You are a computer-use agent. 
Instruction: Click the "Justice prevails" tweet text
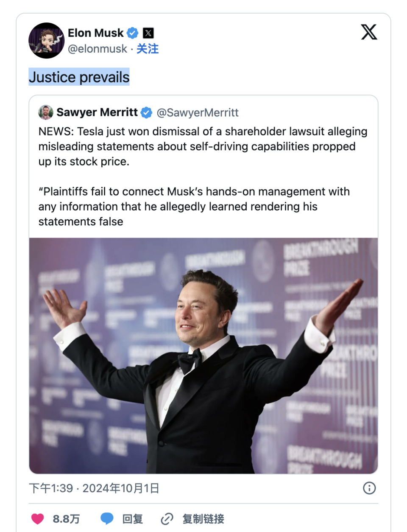(79, 77)
